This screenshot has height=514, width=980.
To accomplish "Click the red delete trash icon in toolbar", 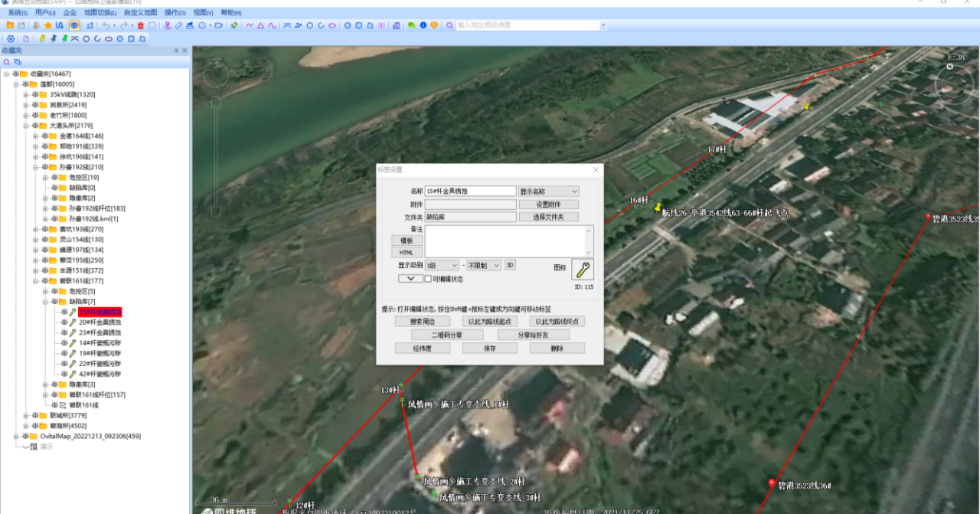I will coord(141,25).
